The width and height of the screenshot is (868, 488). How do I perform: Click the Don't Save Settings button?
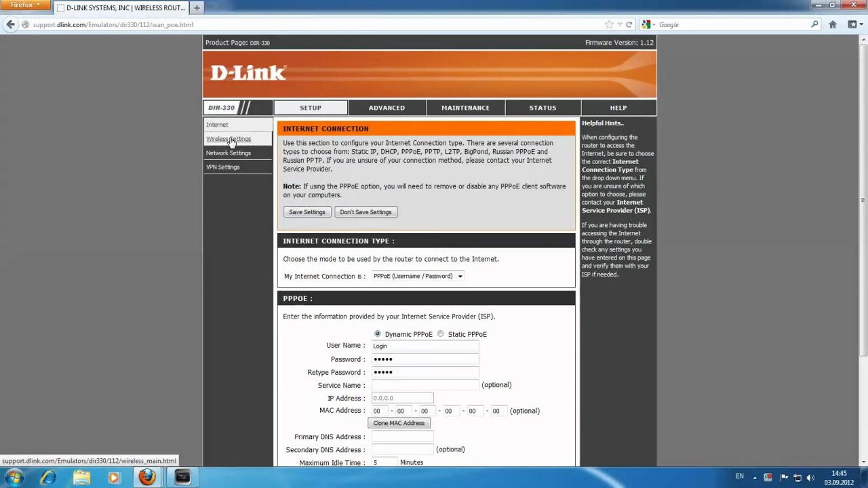click(x=366, y=212)
